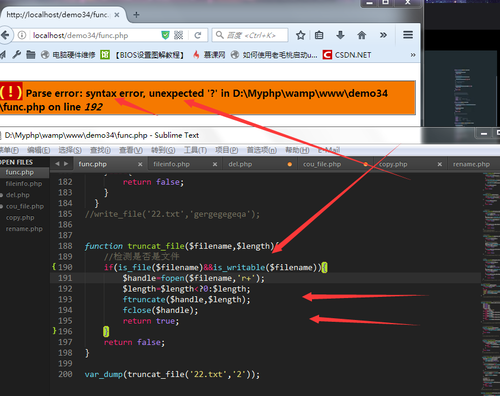Click the ftruncate($handle,$length) line
This screenshot has width=500, height=396.
[x=186, y=300]
